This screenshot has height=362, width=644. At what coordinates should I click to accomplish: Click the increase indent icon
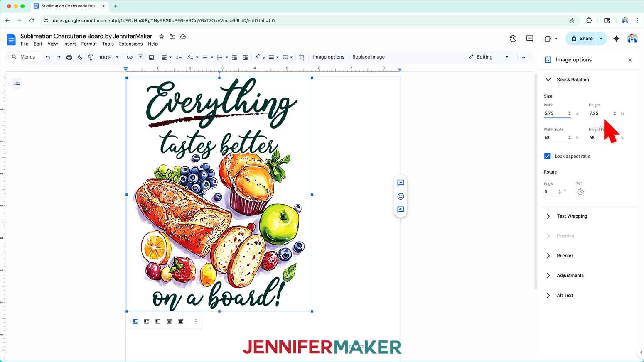[x=245, y=57]
